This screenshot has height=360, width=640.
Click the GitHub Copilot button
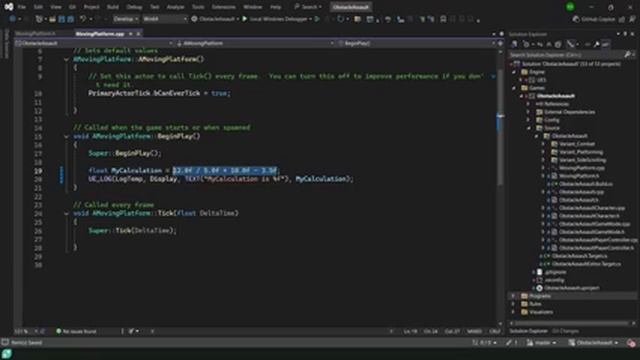(594, 19)
